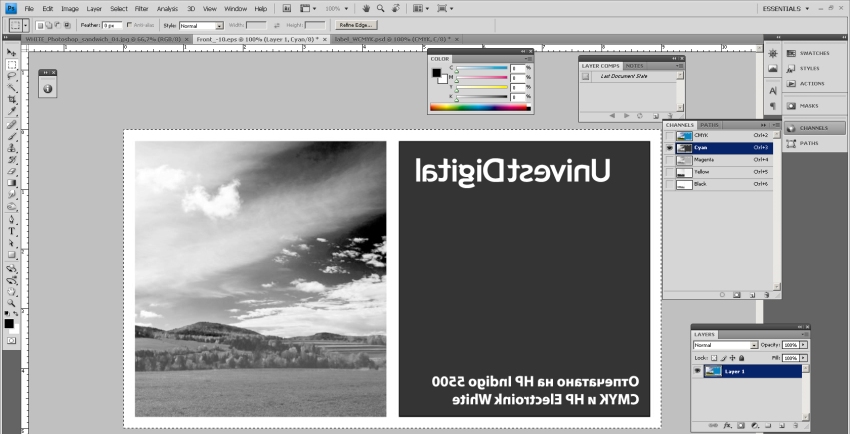Open the Arrange Documents dropdown

point(421,9)
